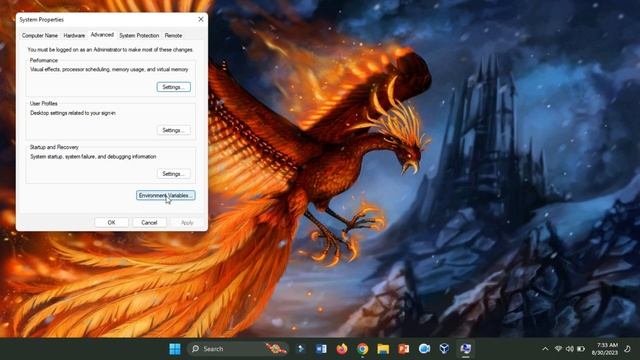Cancel the System Properties dialog
Viewport: 640px width, 360px height.
click(149, 222)
